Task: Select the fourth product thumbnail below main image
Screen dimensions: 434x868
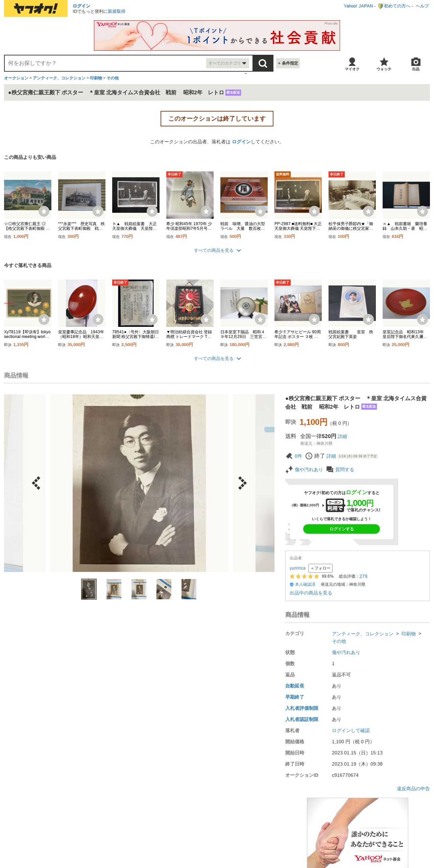Action: 164,589
